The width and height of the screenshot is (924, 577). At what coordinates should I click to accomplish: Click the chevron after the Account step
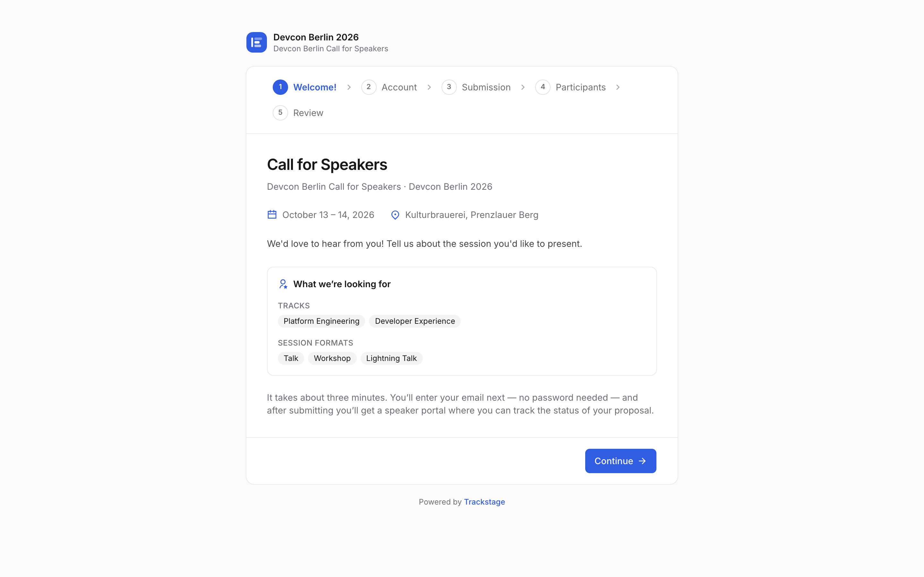click(429, 88)
